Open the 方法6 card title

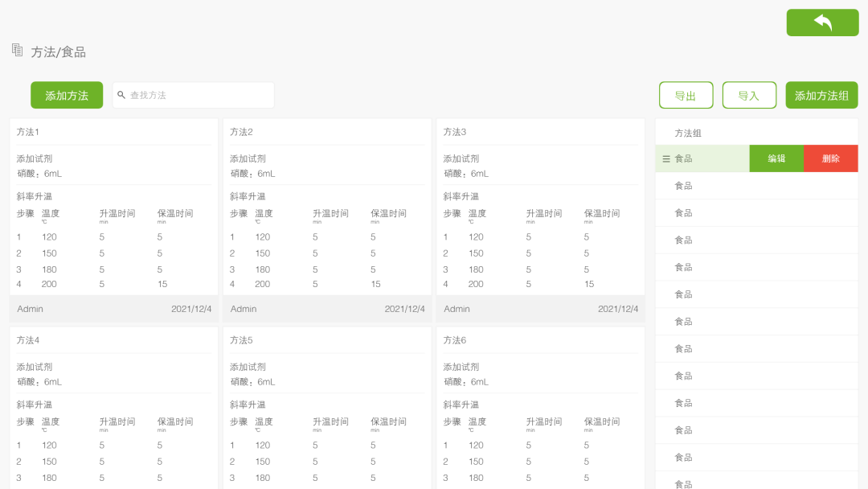(454, 340)
